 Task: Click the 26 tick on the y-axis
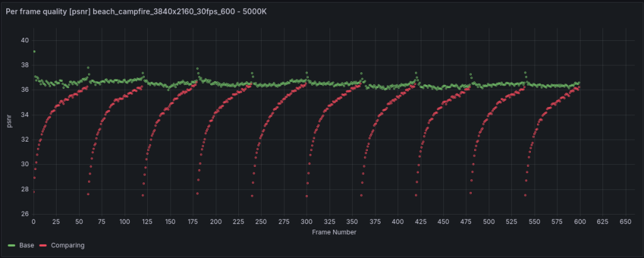point(25,214)
